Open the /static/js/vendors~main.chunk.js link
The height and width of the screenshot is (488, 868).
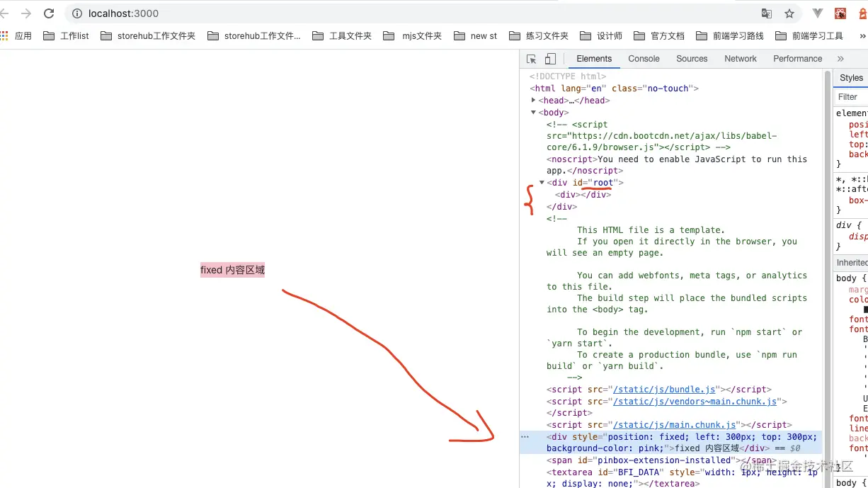[x=695, y=402]
